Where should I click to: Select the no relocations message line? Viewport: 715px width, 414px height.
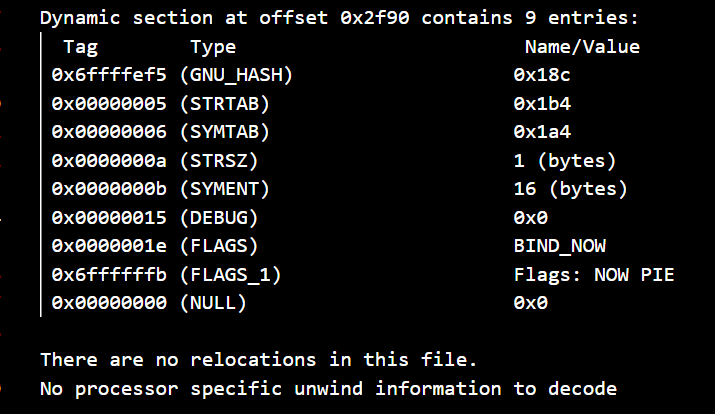[x=259, y=360]
